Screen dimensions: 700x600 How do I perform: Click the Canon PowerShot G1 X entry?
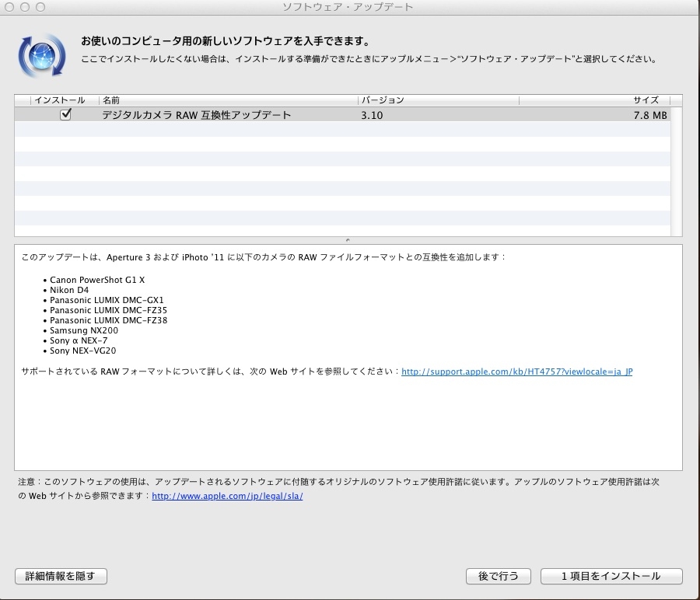tap(97, 280)
